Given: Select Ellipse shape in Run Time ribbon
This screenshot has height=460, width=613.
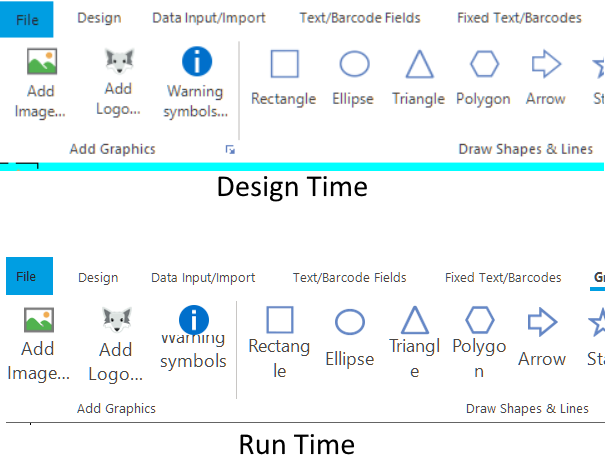Looking at the screenshot, I should coord(349,322).
